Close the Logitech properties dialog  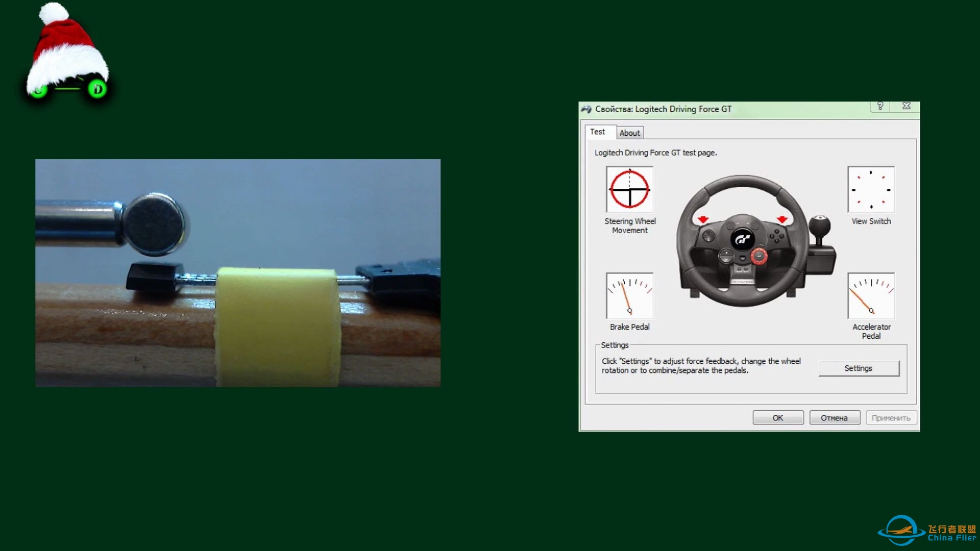(x=906, y=106)
